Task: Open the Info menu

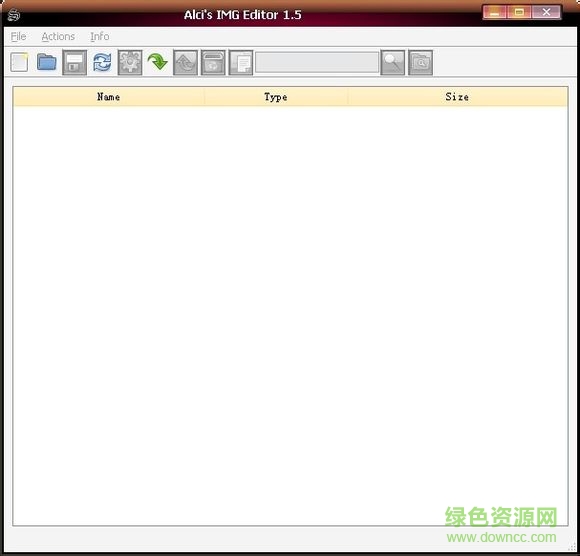Action: pyautogui.click(x=100, y=37)
